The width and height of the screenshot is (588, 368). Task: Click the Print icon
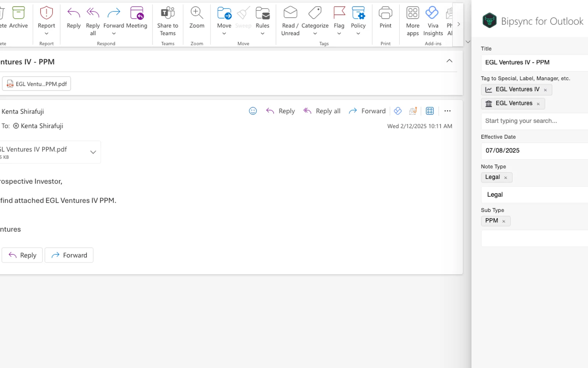[386, 13]
